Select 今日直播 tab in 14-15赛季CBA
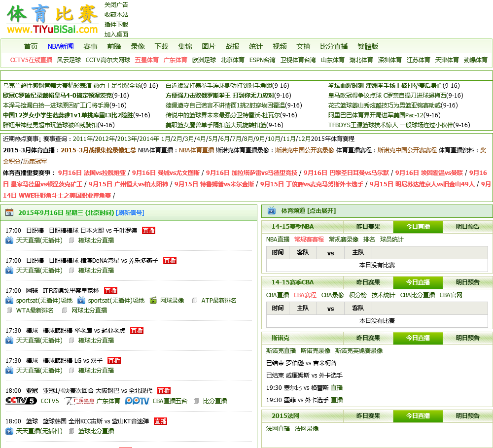Viewport: 493px width, 448px height. coord(418,282)
